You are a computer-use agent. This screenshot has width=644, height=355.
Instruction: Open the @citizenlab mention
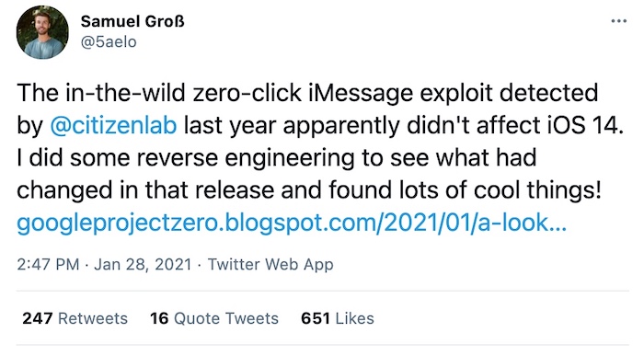[113, 125]
